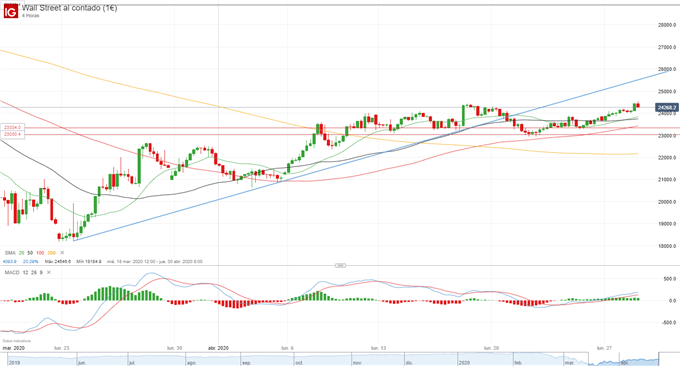Jump to 2019 in the bottom navigator
Image resolution: width=680 pixels, height=366 pixels.
pos(14,363)
